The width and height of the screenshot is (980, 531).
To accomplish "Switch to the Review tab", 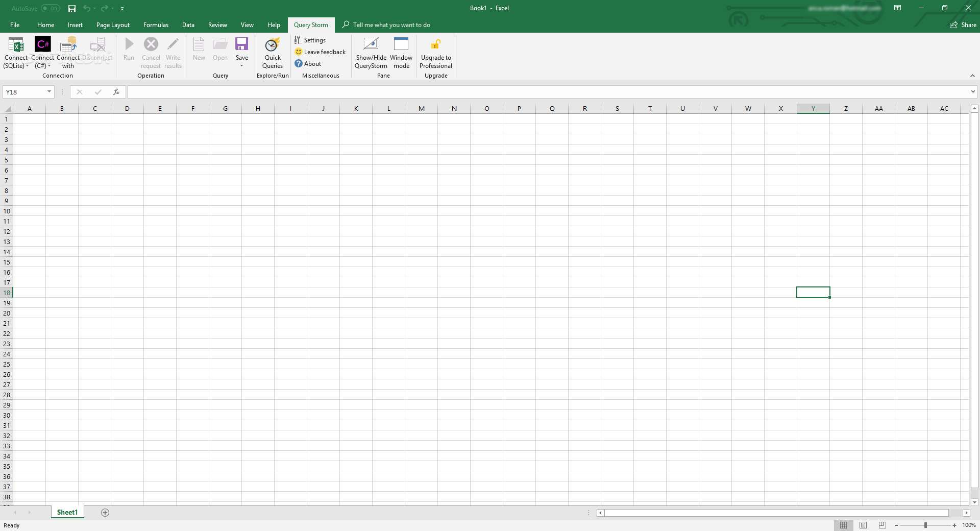I will tap(217, 25).
